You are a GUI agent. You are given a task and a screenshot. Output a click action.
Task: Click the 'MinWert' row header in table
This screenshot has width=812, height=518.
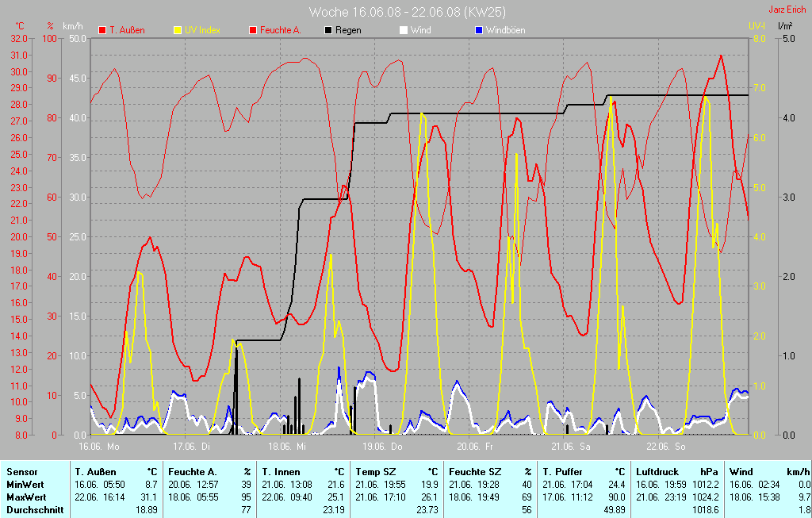coord(25,485)
